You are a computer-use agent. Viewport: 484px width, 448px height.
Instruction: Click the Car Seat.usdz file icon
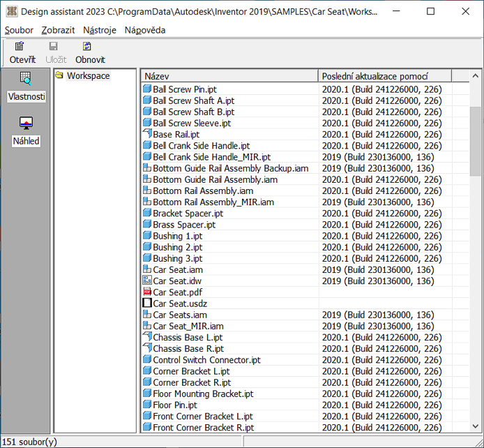coord(147,304)
